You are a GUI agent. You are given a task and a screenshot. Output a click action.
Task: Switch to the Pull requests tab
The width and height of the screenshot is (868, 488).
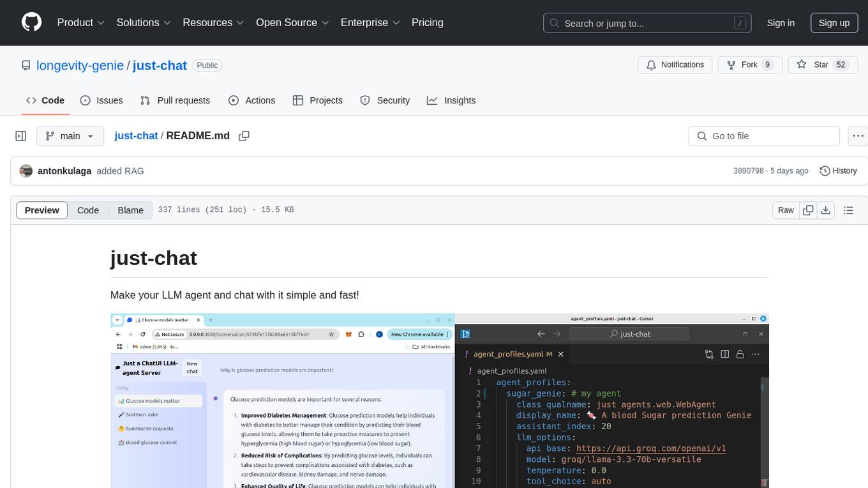coord(175,100)
